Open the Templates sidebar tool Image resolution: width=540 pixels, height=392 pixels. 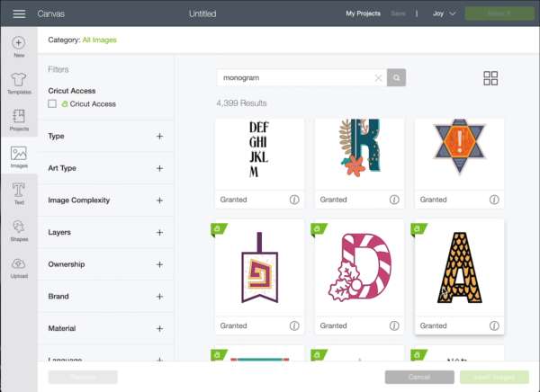19,84
